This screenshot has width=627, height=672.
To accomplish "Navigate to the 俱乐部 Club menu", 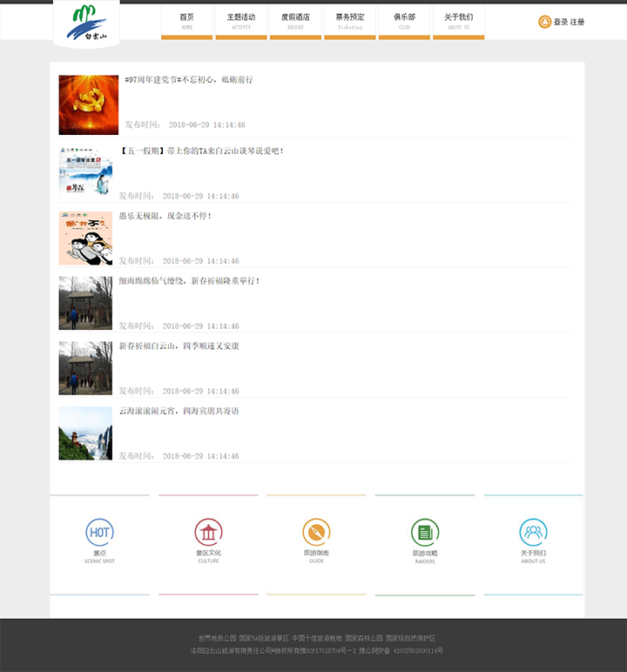I will click(x=404, y=21).
